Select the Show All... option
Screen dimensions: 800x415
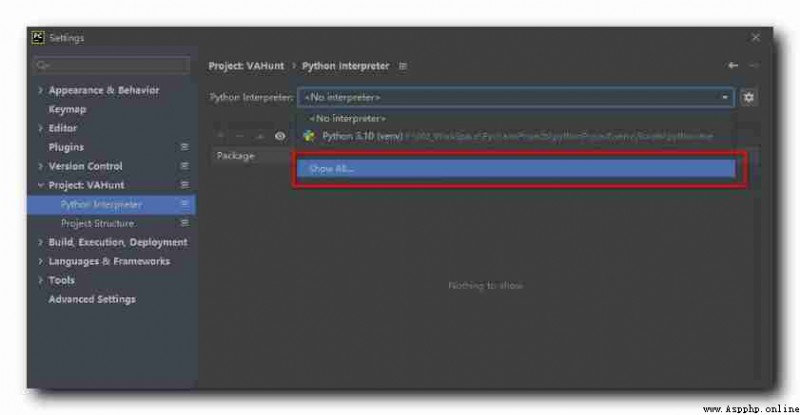(516, 168)
